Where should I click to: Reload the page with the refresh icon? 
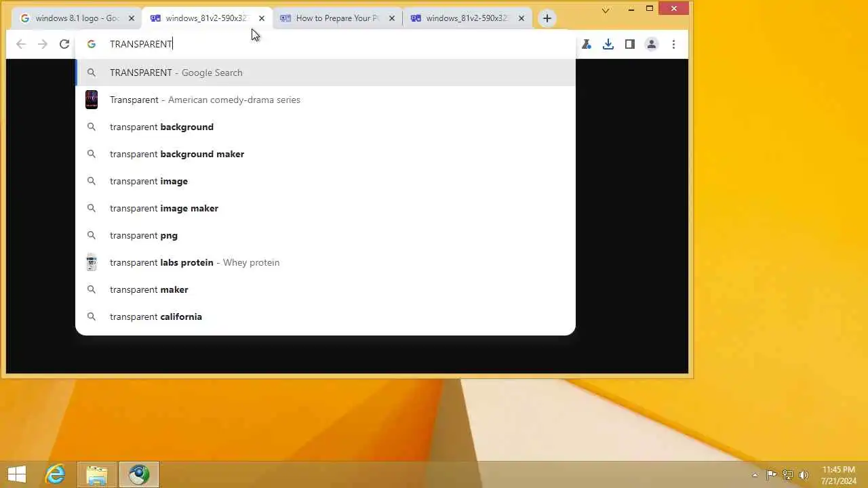pos(64,44)
